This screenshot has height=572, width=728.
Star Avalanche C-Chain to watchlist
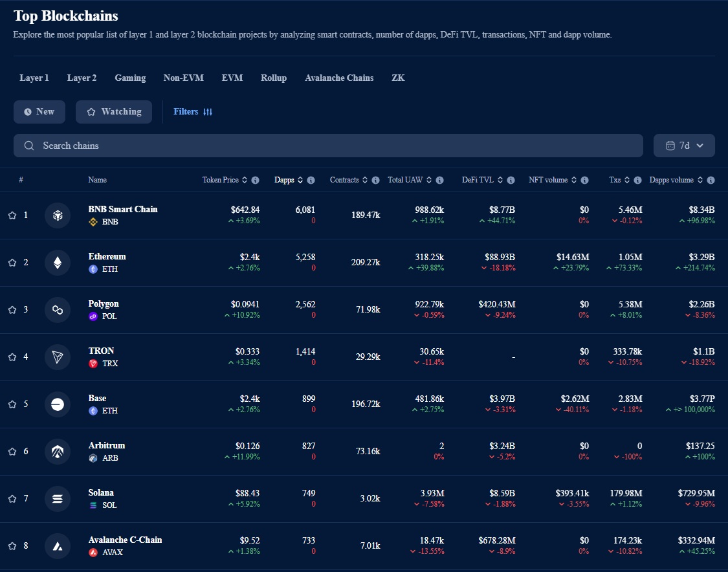click(x=12, y=546)
